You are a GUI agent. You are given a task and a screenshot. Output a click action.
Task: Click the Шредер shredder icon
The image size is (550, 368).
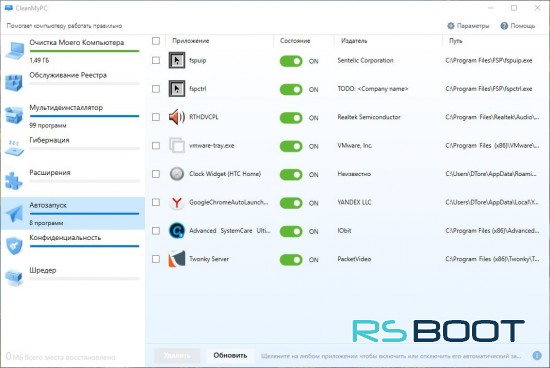click(x=14, y=278)
